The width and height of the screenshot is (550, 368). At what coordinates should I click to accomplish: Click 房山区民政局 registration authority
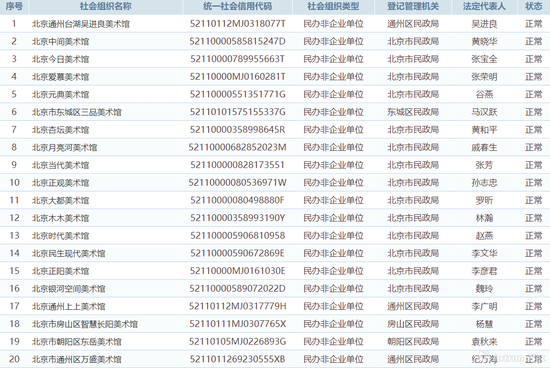pyautogui.click(x=413, y=324)
